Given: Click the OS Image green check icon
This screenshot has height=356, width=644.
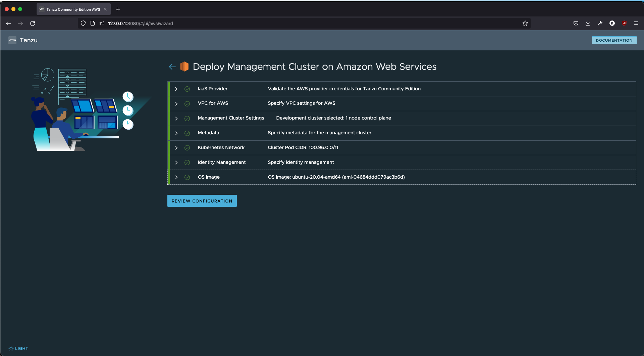Looking at the screenshot, I should click(187, 177).
